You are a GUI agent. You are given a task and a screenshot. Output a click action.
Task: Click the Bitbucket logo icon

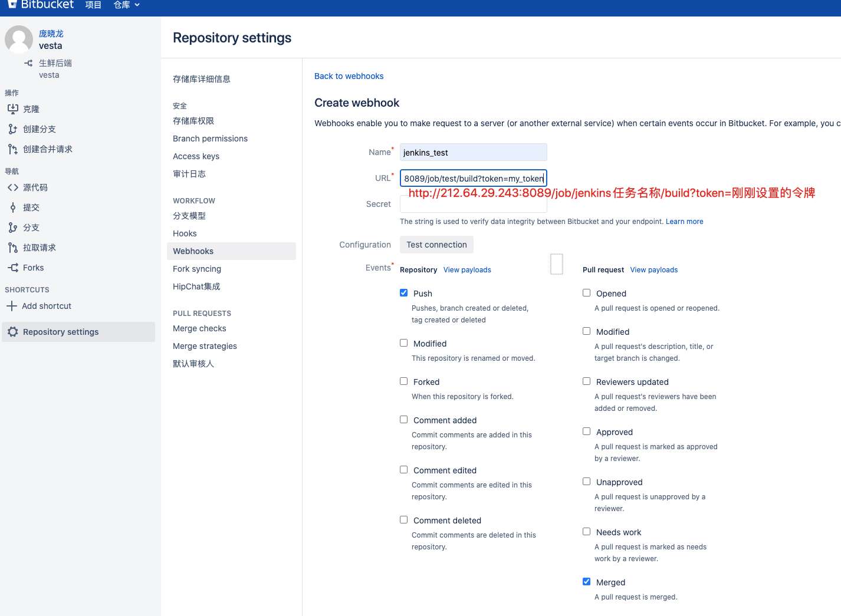pos(12,4)
